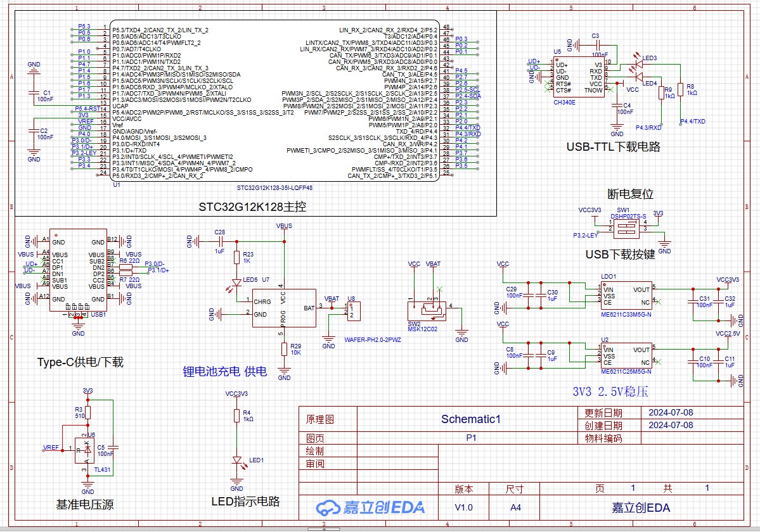Screen dimensions: 760x532
Task: Select capacitor C8 100nF symbol
Action: [528, 355]
